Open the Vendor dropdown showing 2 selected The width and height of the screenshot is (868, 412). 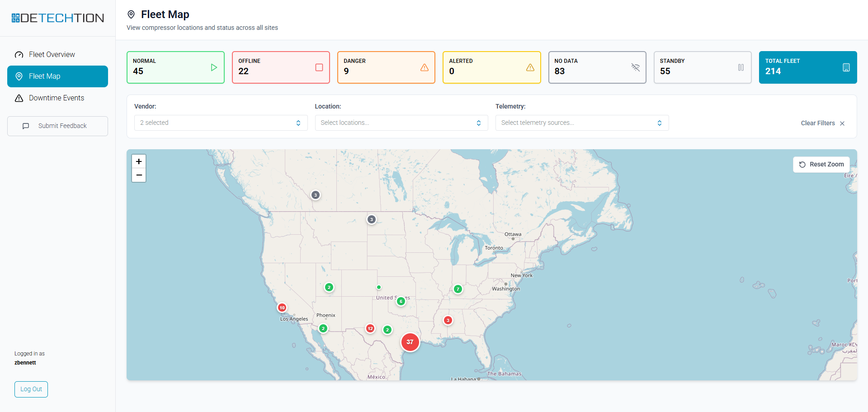(x=221, y=123)
